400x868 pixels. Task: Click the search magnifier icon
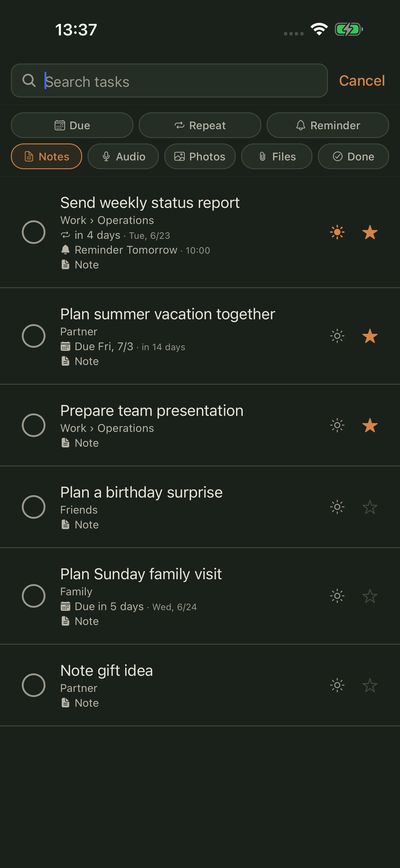click(29, 81)
